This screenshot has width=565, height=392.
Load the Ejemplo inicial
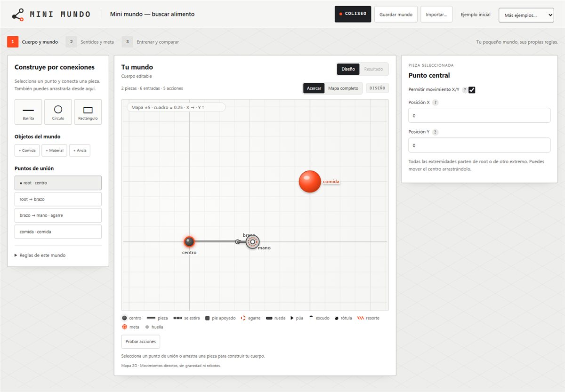476,15
